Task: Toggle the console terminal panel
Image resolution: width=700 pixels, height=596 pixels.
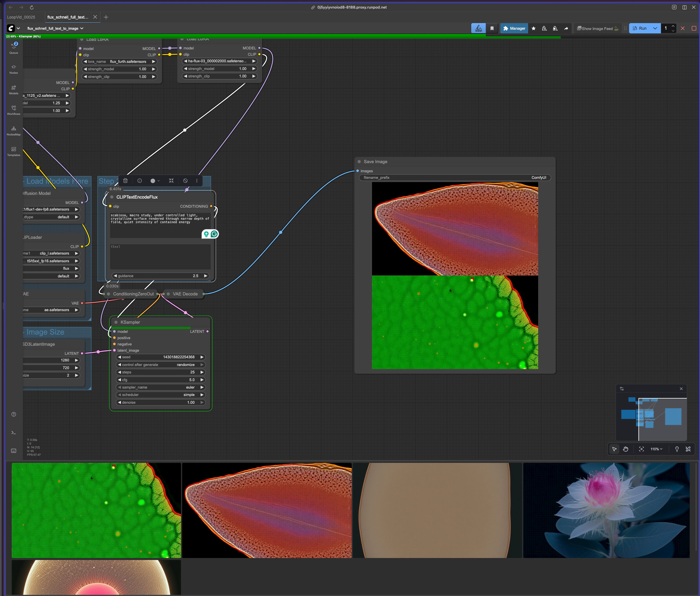Action: click(14, 433)
